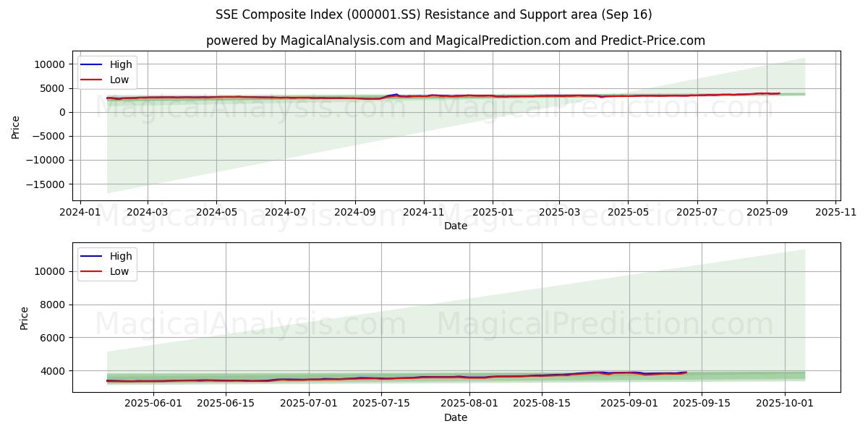Click top chart x-axis label '2024-01'
The width and height of the screenshot is (868, 434).
(x=80, y=213)
